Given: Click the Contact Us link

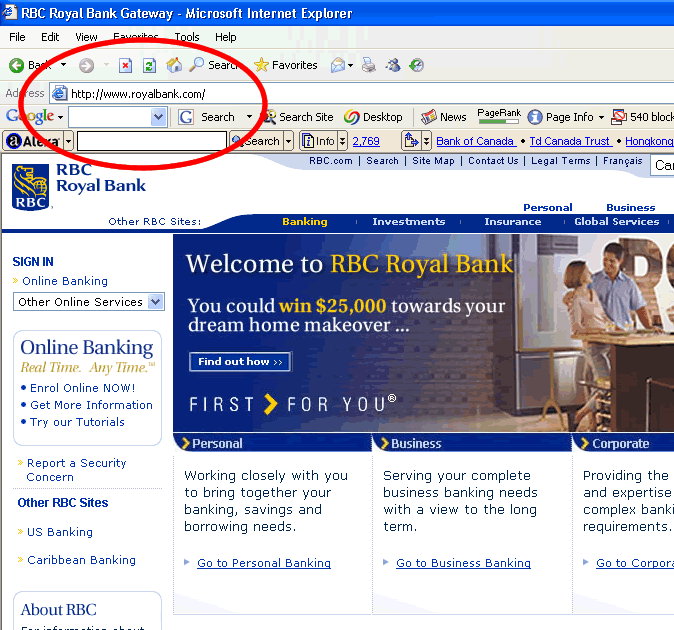Looking at the screenshot, I should [493, 161].
